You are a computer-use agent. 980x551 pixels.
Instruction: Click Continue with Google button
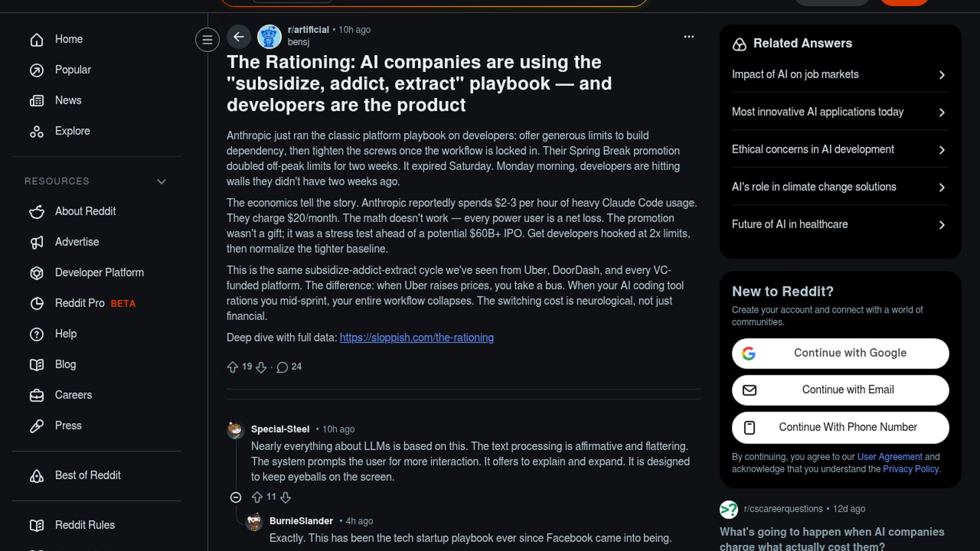coord(840,353)
